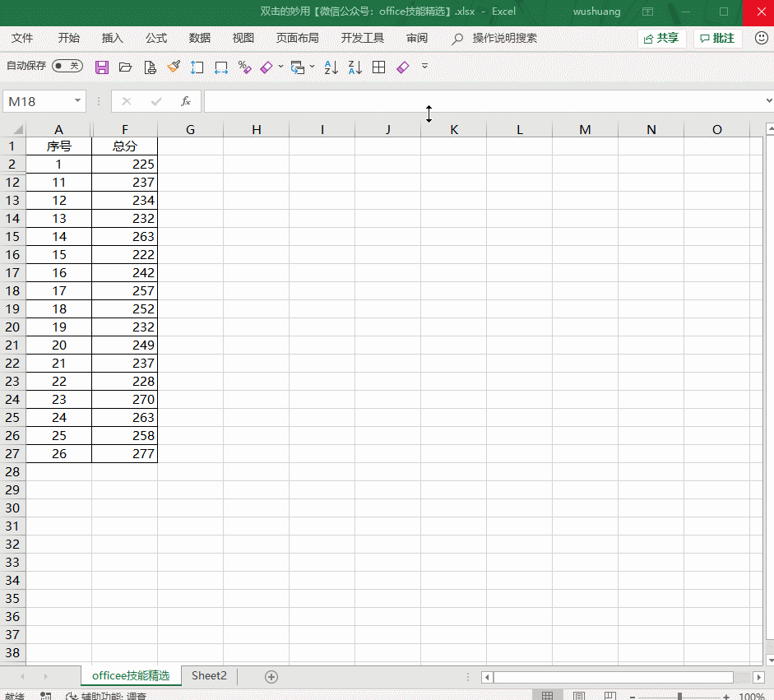Click the purple eraser Clear icon with arrow
774x700 pixels.
(x=266, y=67)
